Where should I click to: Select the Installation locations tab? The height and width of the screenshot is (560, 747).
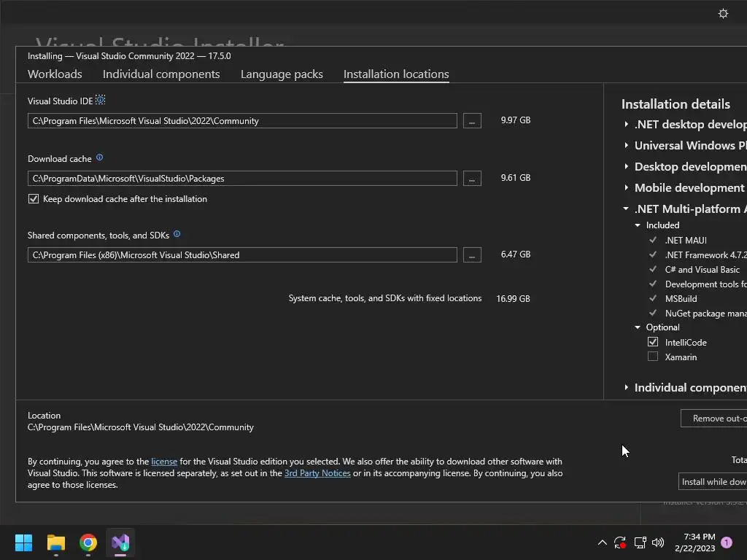point(396,74)
